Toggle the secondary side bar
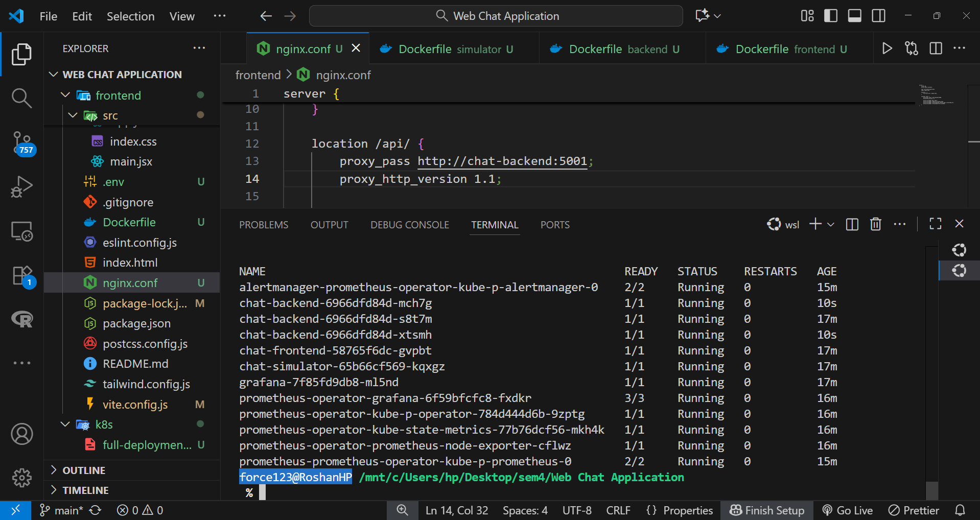Image resolution: width=980 pixels, height=520 pixels. (878, 16)
